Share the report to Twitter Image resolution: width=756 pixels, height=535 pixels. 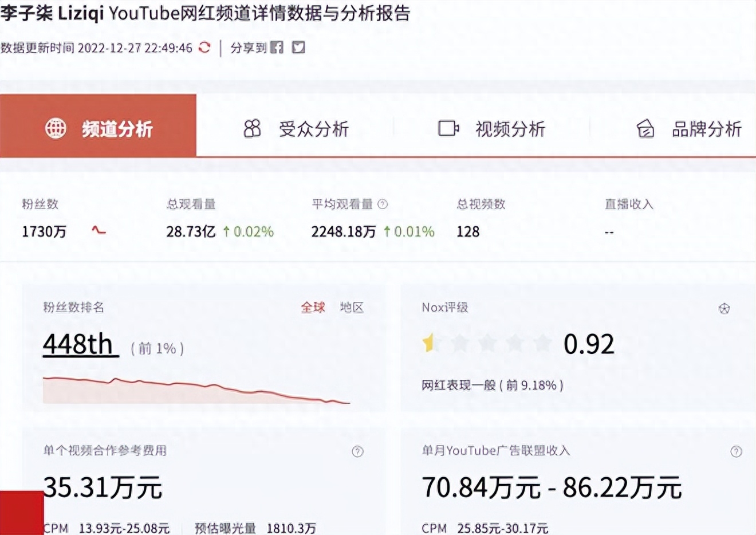point(298,48)
